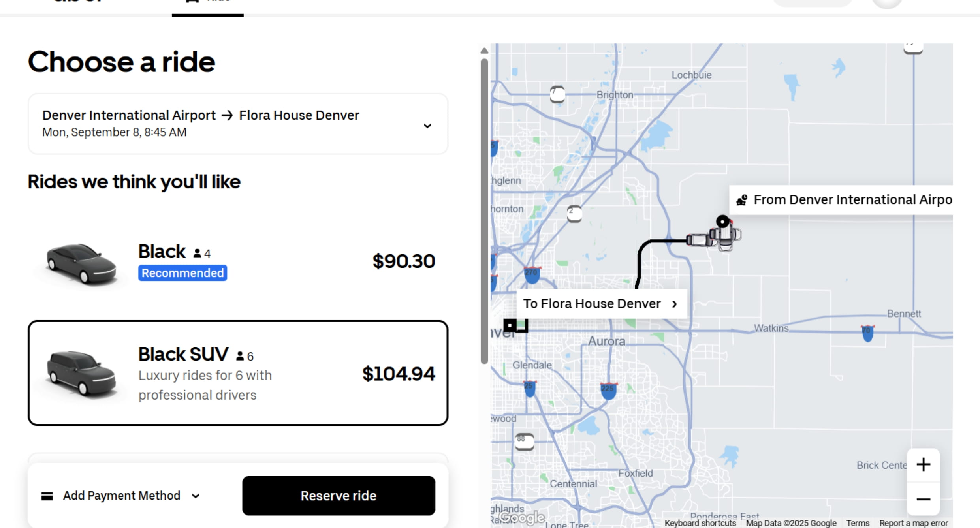Zoom in on the map
The width and height of the screenshot is (980, 528).
[923, 465]
